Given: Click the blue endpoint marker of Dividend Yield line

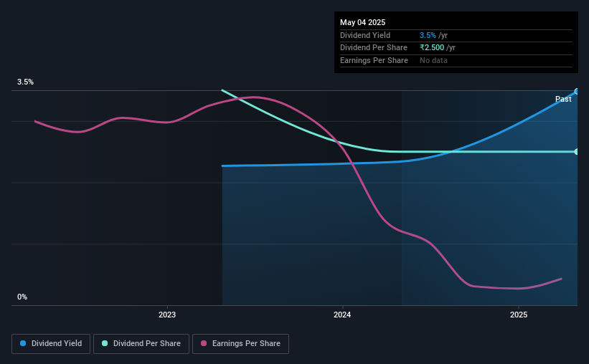Looking at the screenshot, I should click(x=577, y=91).
